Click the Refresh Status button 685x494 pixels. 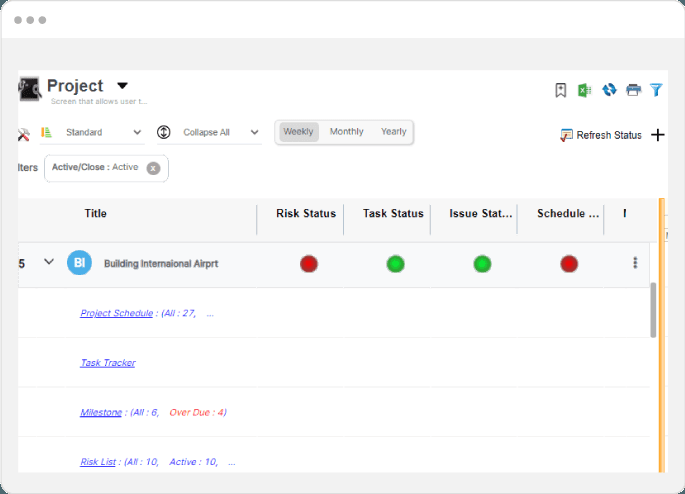[x=601, y=135]
